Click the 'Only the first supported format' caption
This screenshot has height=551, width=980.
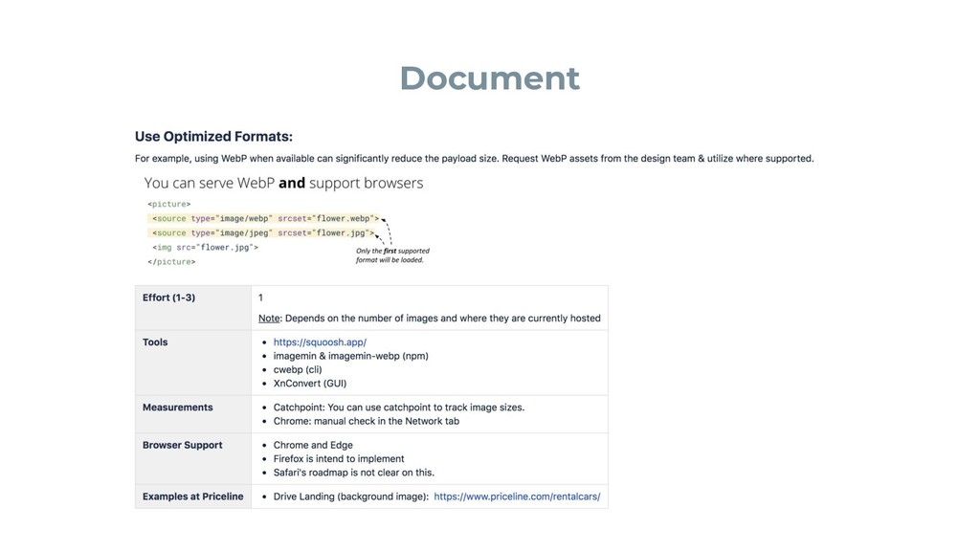click(x=392, y=255)
